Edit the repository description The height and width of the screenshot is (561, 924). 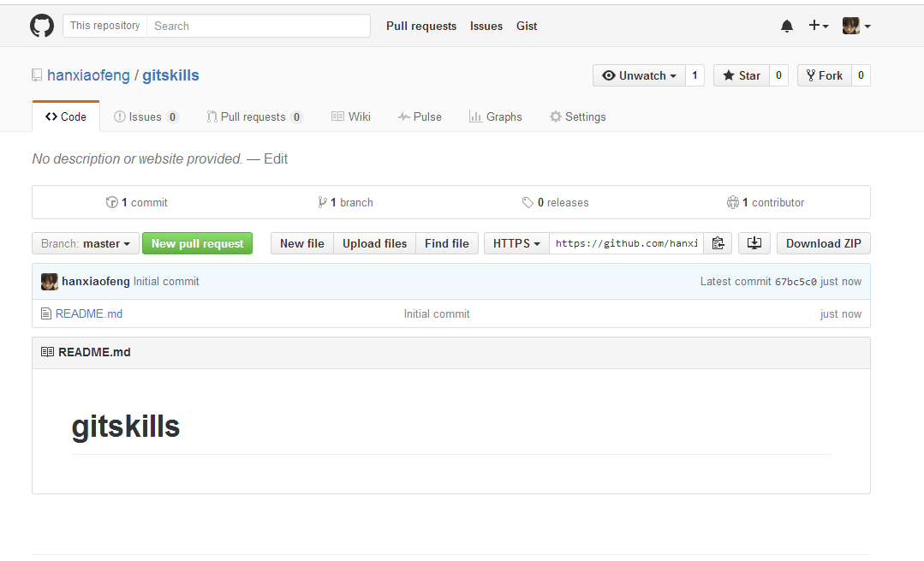[276, 159]
